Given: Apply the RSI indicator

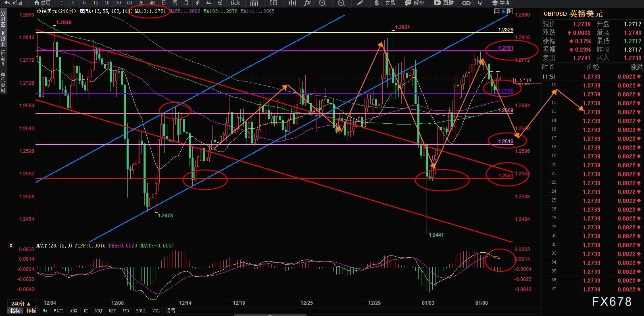Looking at the screenshot, I should click(112, 311).
